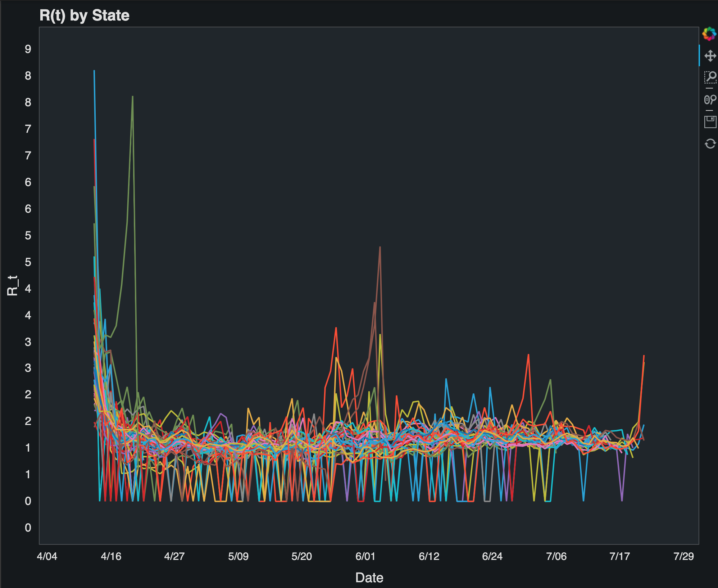Click the 4/04 date tick label

coord(47,556)
